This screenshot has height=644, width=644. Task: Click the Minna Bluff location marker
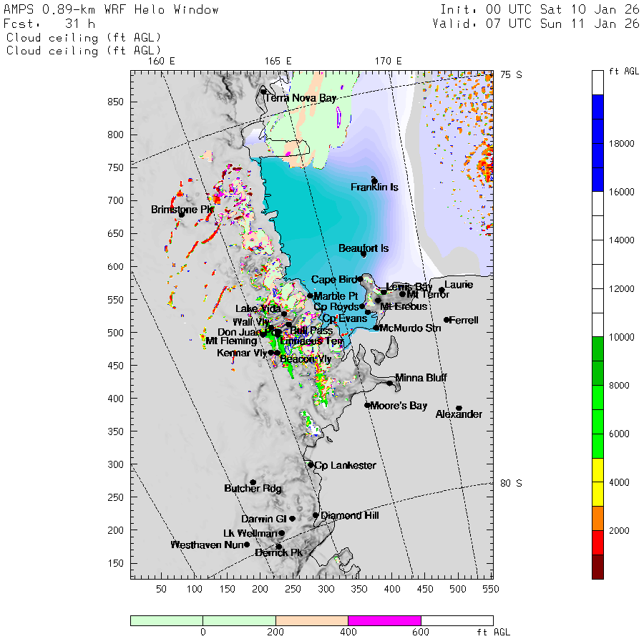coord(390,384)
